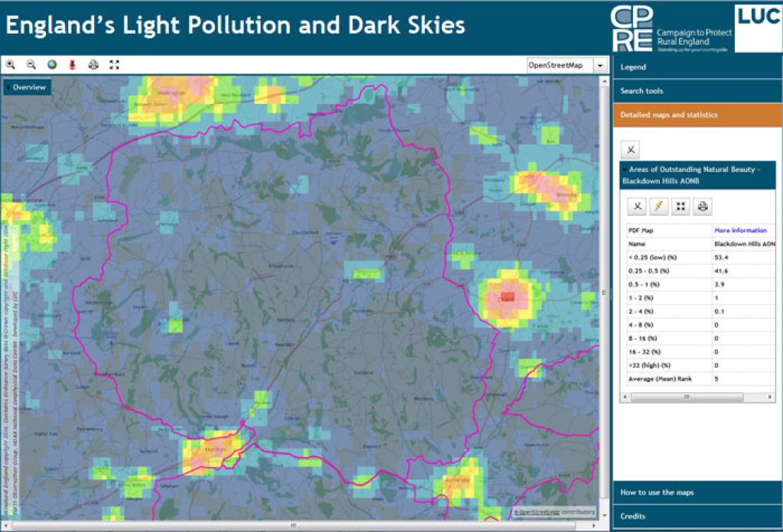Click the lightning bolt icon in the AONB panel
This screenshot has height=532, width=783.
[659, 206]
